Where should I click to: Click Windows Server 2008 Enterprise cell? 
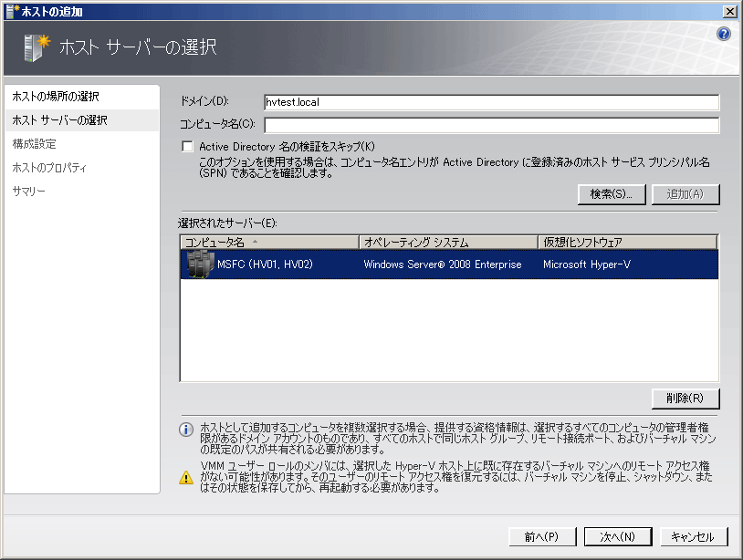click(443, 264)
